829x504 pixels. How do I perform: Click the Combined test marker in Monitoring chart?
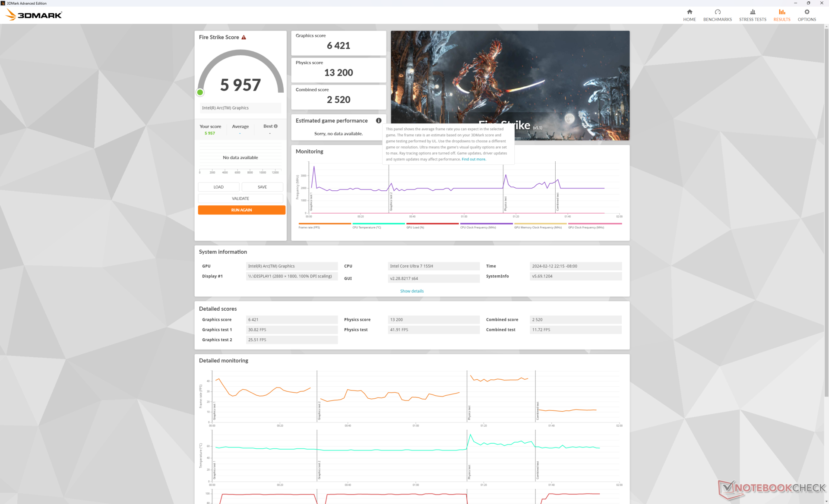(x=557, y=202)
